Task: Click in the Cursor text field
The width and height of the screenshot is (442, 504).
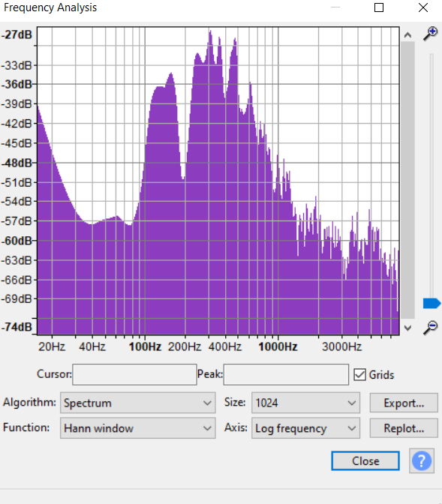Action: 134,374
